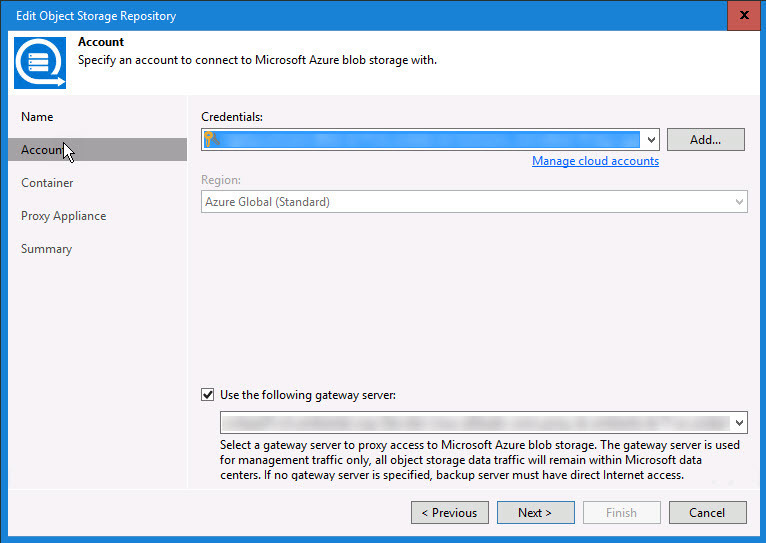The image size is (766, 543).
Task: Click the object storage repository wizard icon
Action: (x=40, y=63)
